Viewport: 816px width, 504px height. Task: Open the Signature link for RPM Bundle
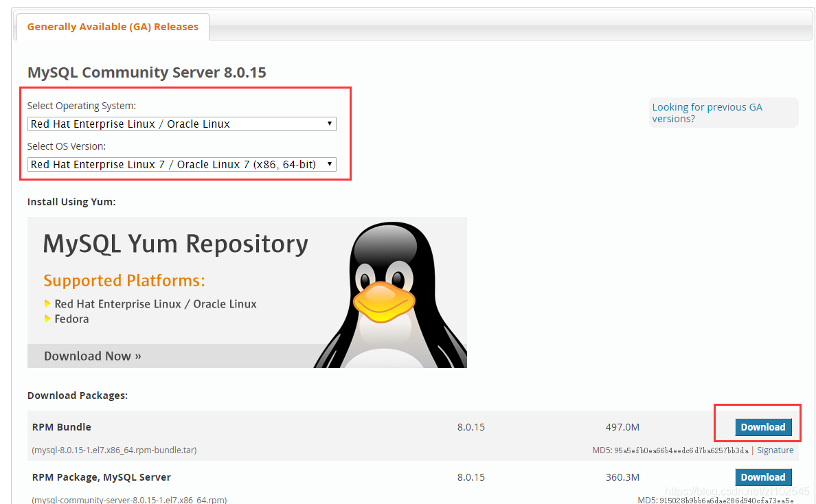tap(775, 450)
